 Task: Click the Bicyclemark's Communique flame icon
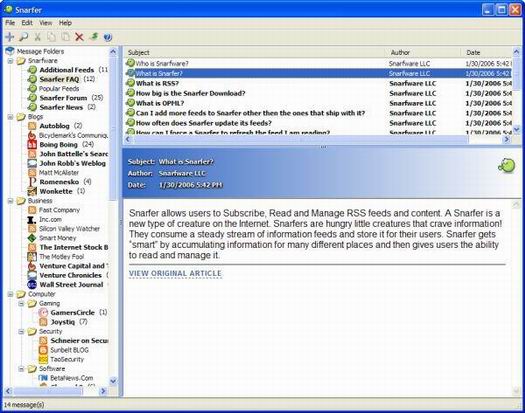pos(32,135)
